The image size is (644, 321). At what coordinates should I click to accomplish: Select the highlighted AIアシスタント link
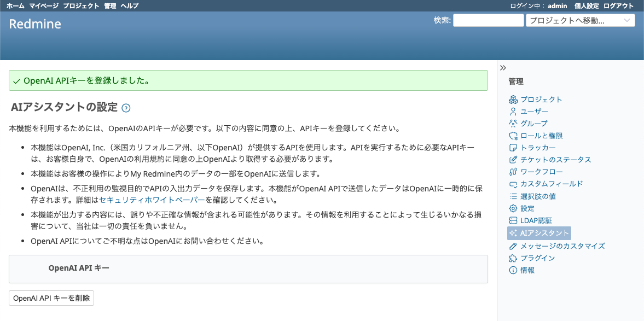[539, 233]
